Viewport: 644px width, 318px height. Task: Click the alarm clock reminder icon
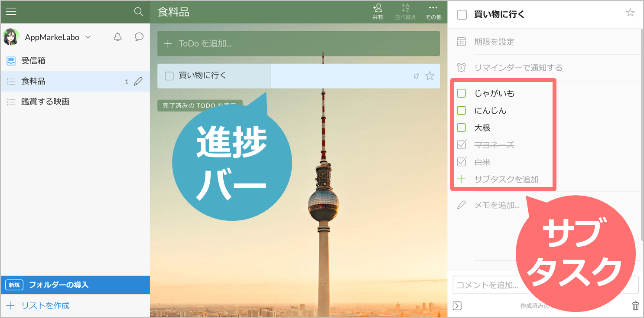(462, 68)
